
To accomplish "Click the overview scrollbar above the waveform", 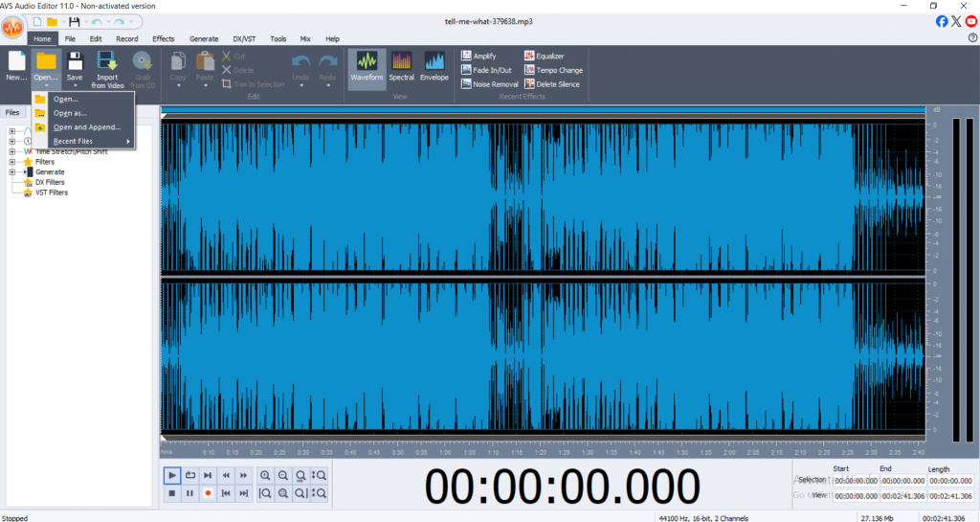I will 544,110.
